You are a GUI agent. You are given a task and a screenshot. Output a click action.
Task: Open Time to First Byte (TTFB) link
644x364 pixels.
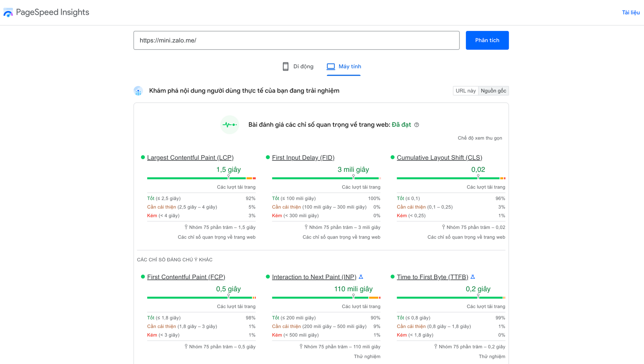pos(432,277)
